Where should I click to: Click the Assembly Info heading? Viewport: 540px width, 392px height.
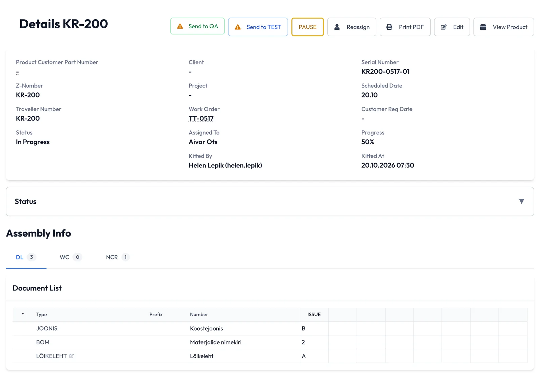38,233
